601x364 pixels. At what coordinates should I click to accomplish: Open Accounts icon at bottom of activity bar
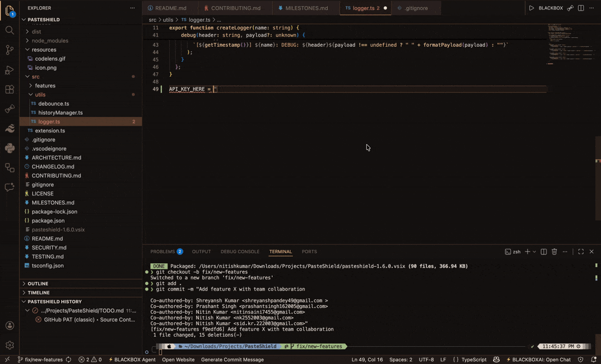(x=9, y=326)
